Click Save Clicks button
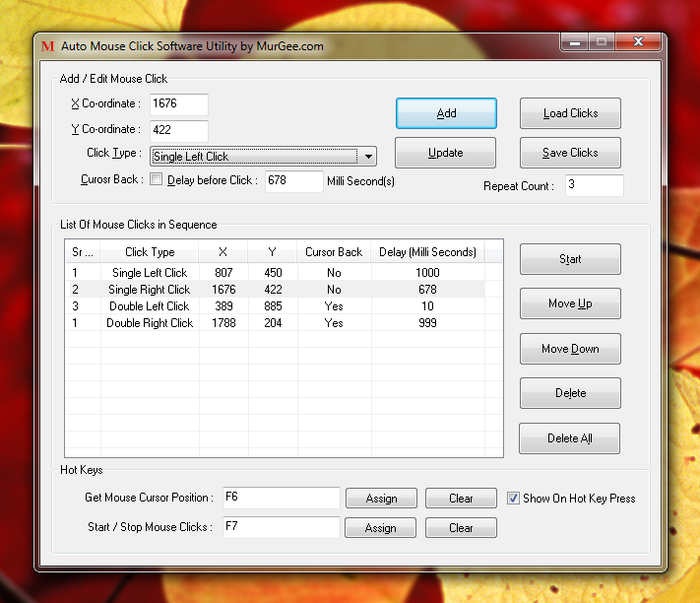 [570, 153]
